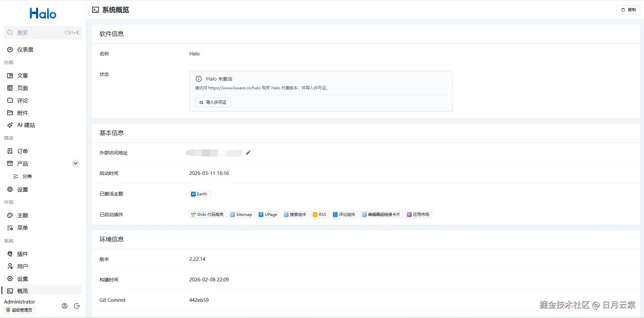Select the 分类 submenu item
The width and height of the screenshot is (644, 318).
43,176
